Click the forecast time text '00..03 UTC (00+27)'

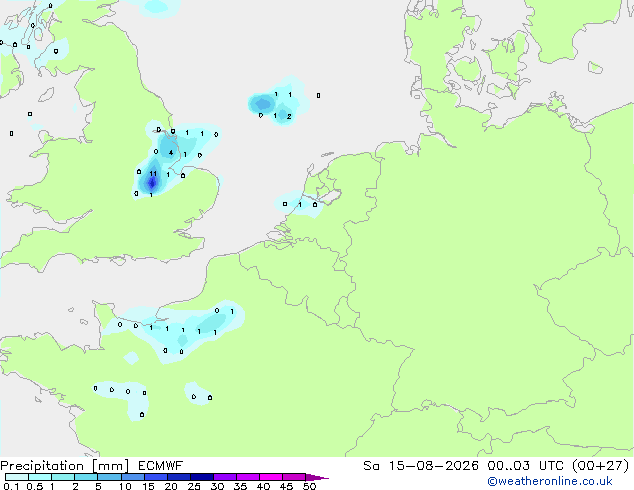pos(558,466)
